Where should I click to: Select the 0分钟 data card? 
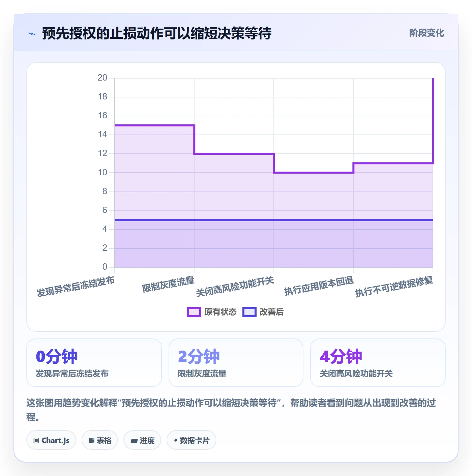point(94,363)
